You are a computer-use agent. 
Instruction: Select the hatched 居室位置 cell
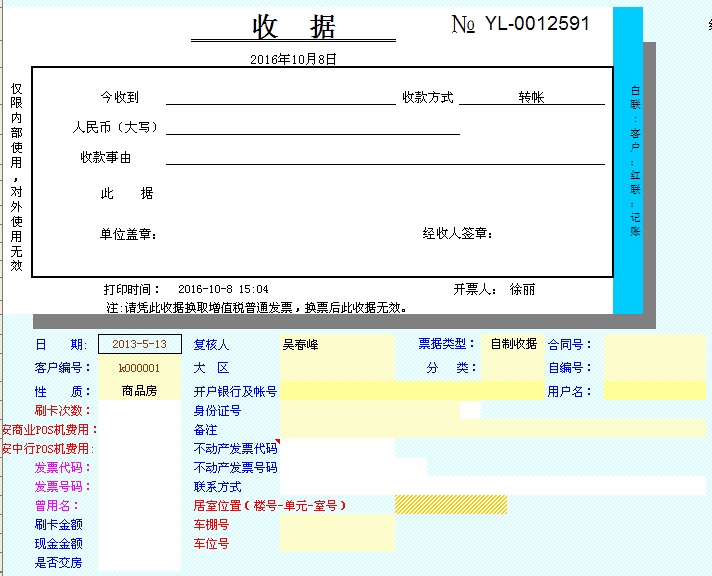tap(436, 505)
